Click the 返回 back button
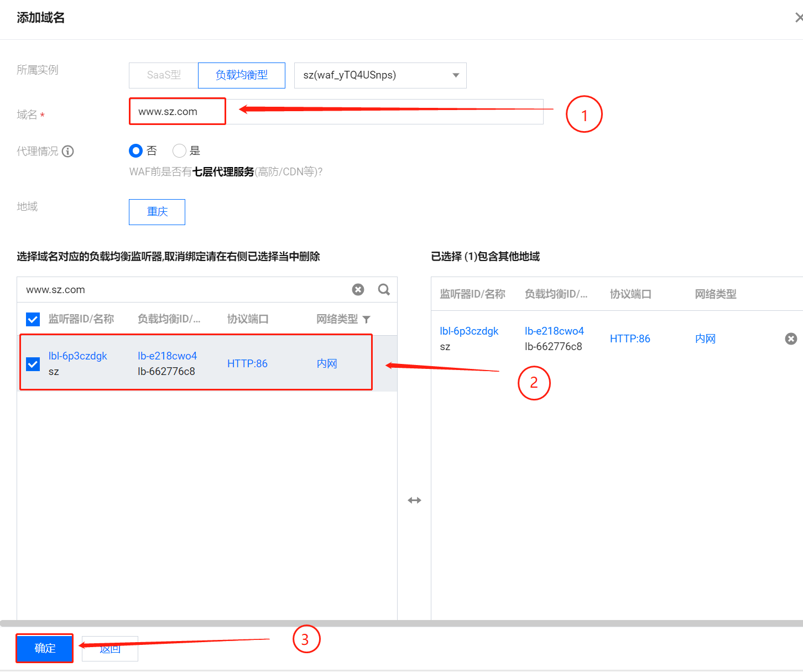Image resolution: width=803 pixels, height=672 pixels. [110, 649]
